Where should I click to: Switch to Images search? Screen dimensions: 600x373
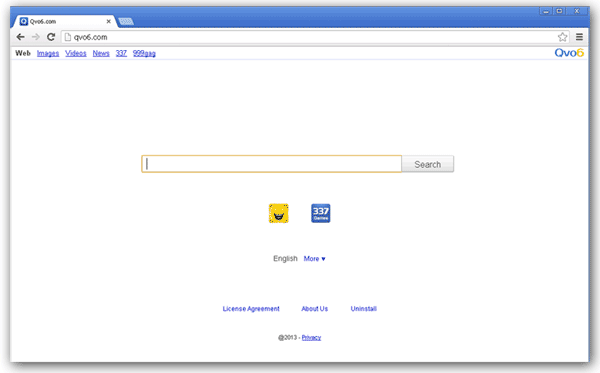[48, 53]
